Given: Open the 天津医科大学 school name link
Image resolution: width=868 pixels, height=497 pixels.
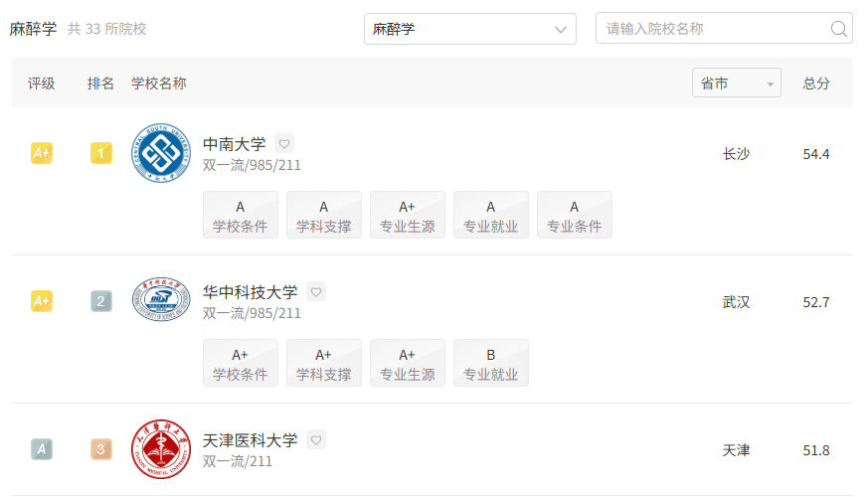Looking at the screenshot, I should 251,440.
